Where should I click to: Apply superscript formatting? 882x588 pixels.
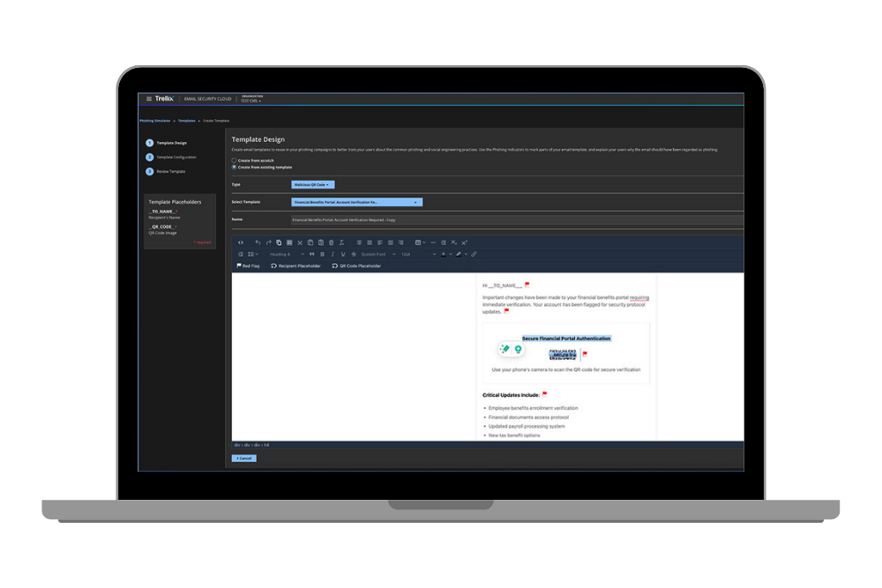click(464, 242)
